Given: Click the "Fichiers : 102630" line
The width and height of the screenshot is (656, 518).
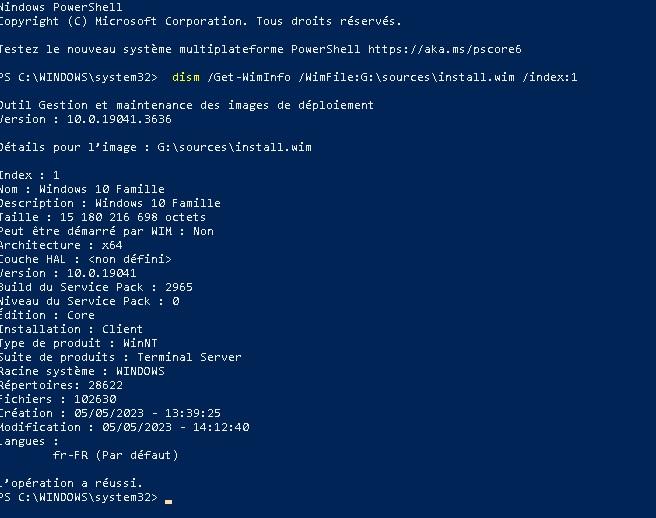Looking at the screenshot, I should tap(60, 399).
